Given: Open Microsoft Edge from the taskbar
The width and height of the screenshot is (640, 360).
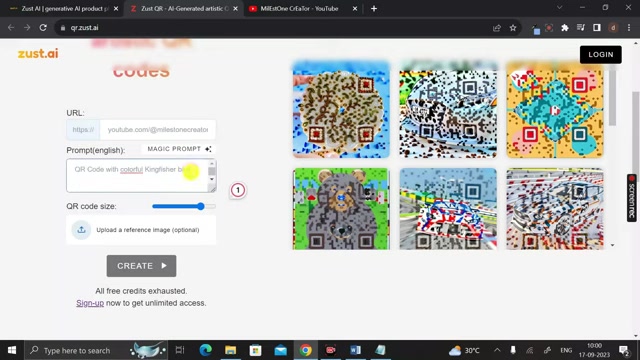Looking at the screenshot, I should 205,350.
